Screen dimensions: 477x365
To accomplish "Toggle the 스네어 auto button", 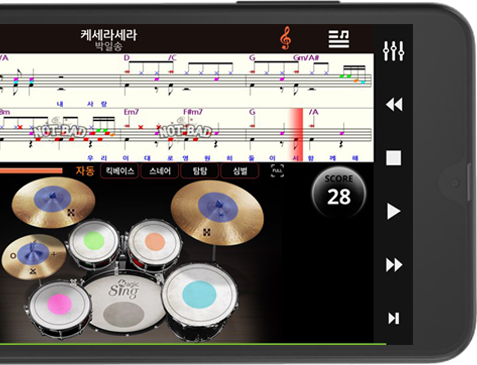I will (160, 171).
